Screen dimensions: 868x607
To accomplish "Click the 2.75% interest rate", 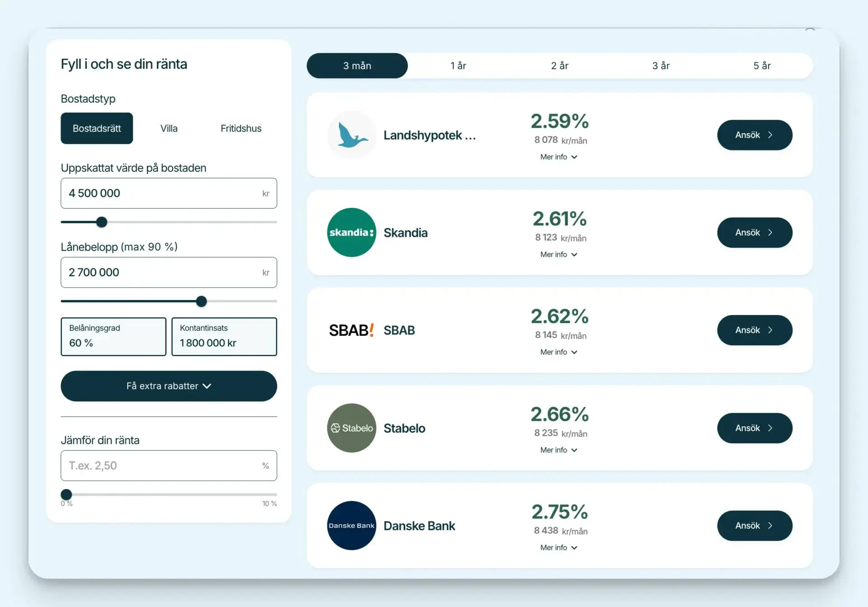I will (560, 512).
